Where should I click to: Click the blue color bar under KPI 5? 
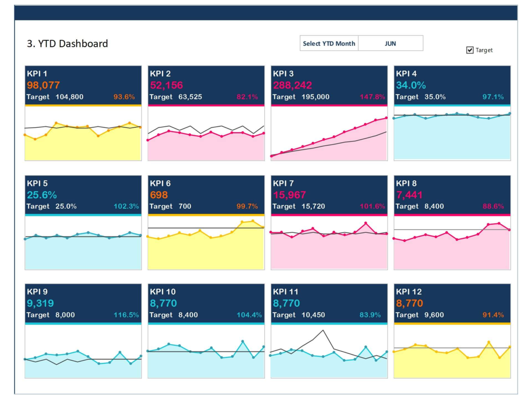(x=83, y=215)
